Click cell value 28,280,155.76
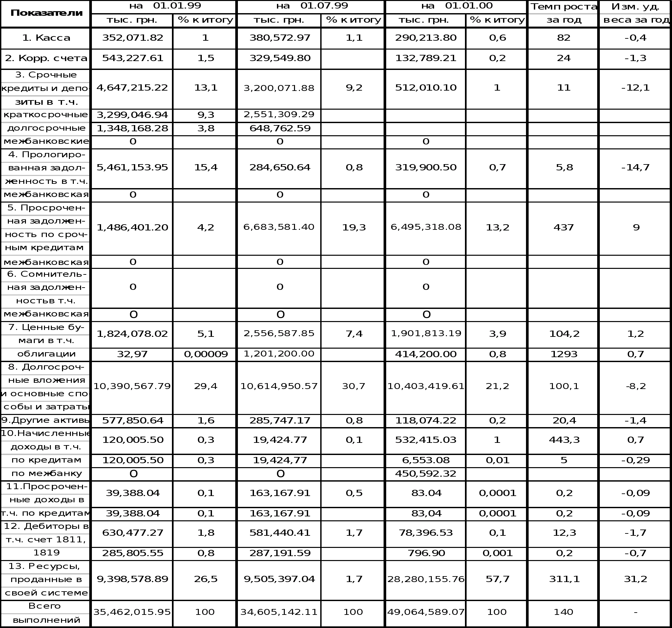Screen dimensions: 672x628 426,579
